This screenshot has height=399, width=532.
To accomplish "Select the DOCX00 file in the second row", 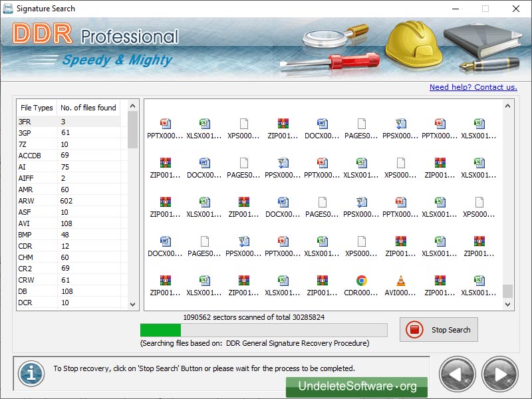I will tap(204, 168).
